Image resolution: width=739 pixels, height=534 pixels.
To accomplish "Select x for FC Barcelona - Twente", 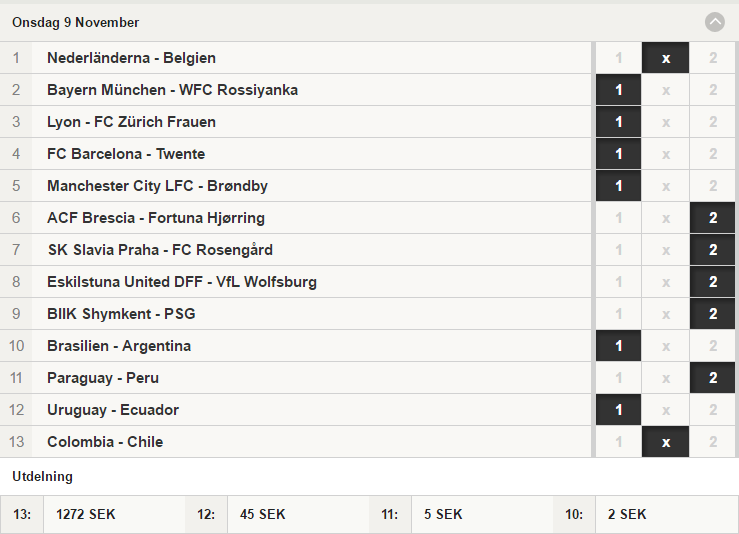I will pos(665,154).
